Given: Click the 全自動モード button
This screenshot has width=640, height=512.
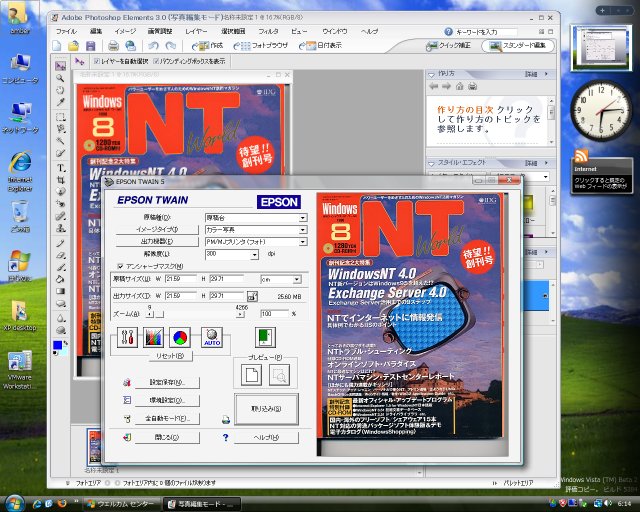Looking at the screenshot, I should click(x=167, y=419).
